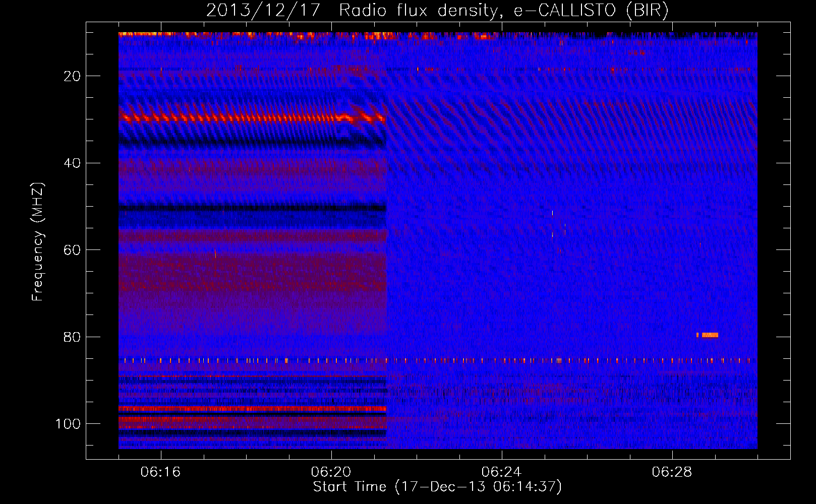Click the date 2013/12/17 in the title
Image resolution: width=816 pixels, height=504 pixels.
click(x=263, y=11)
